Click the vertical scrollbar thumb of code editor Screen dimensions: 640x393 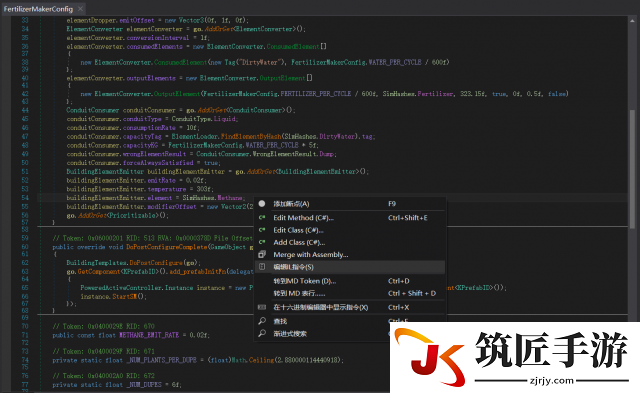[632, 168]
